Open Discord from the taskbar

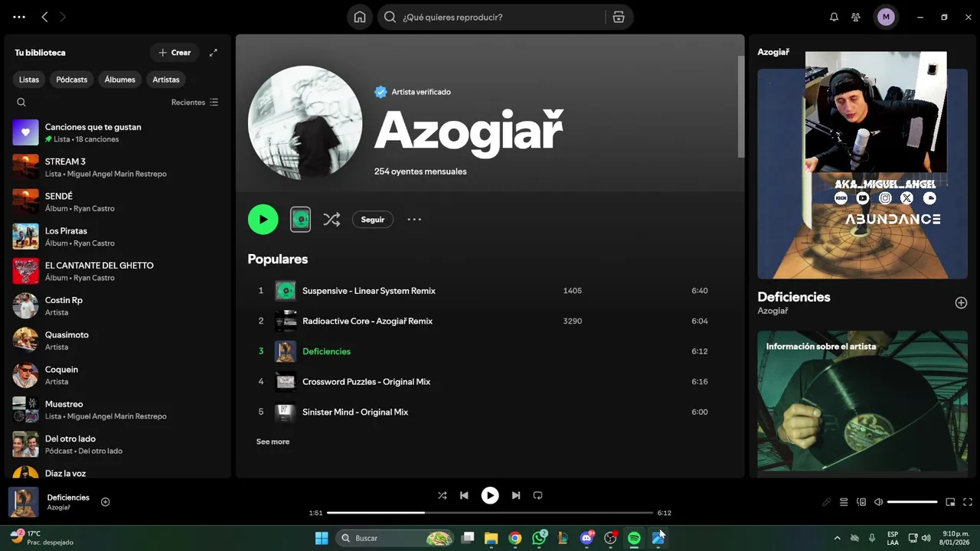click(587, 538)
